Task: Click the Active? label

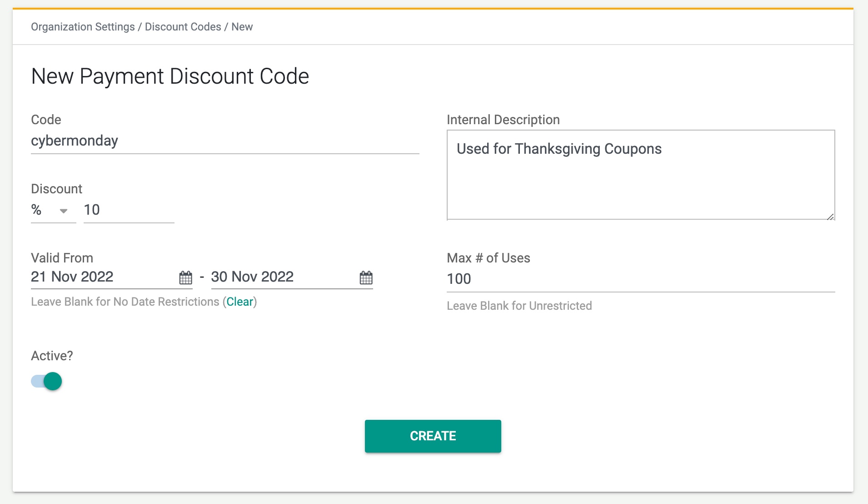Action: point(52,356)
